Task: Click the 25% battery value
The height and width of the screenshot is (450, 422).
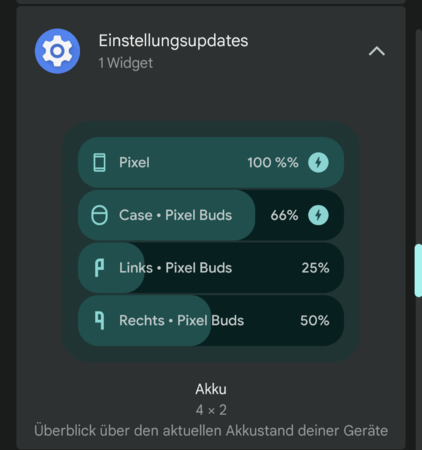Action: [315, 268]
